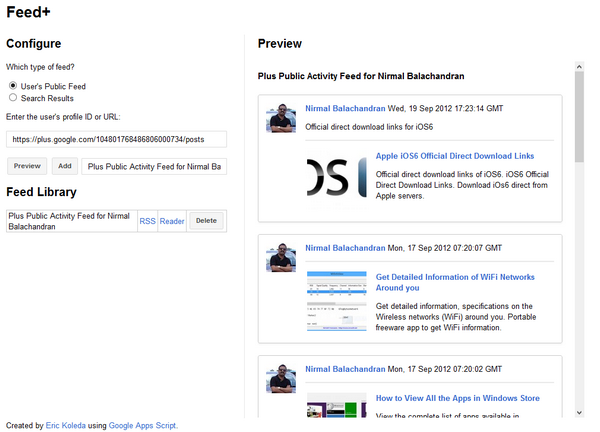Viewport: 600px width, 432px height.
Task: Select User's Public Feed radio button
Action: pyautogui.click(x=13, y=85)
